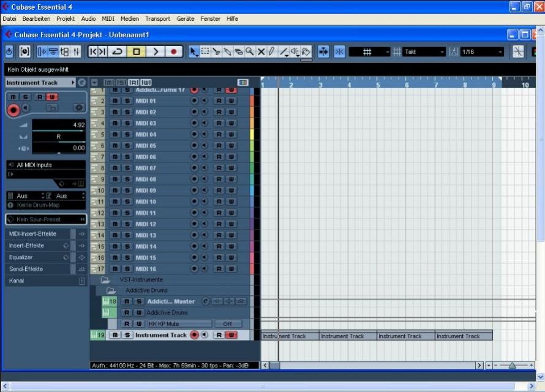Expand the Send-Effekte inspector section
Screen dimensions: 545x392
pyautogui.click(x=38, y=269)
